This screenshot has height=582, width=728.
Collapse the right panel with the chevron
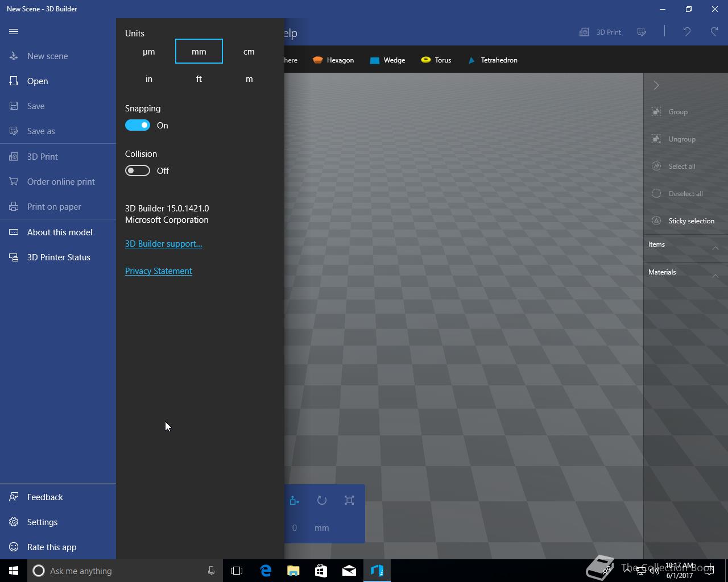pos(656,85)
